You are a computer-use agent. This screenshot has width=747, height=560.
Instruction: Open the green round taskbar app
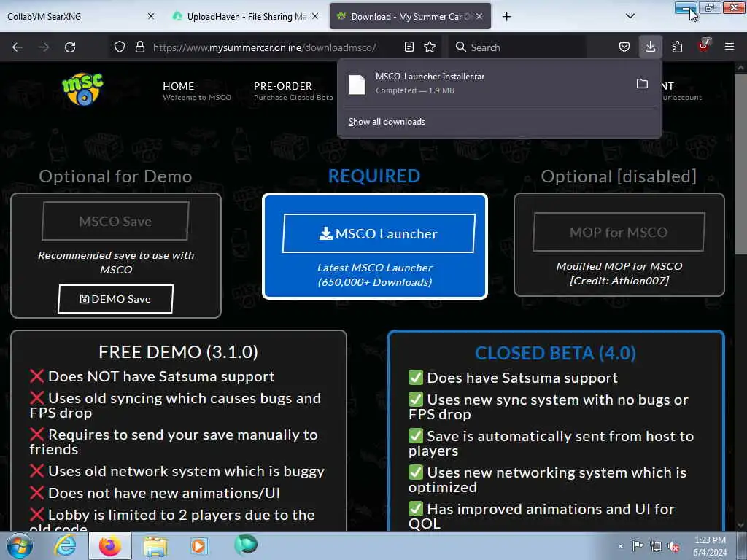pos(246,545)
